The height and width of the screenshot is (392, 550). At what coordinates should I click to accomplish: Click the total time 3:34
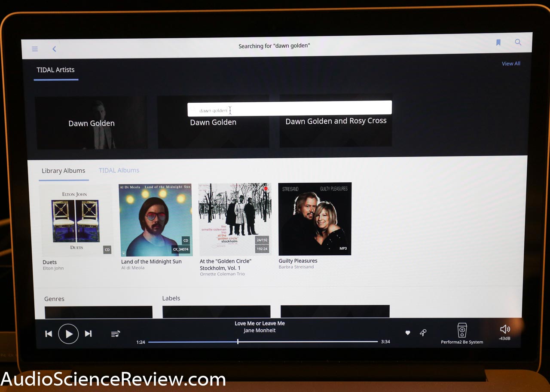(x=385, y=342)
